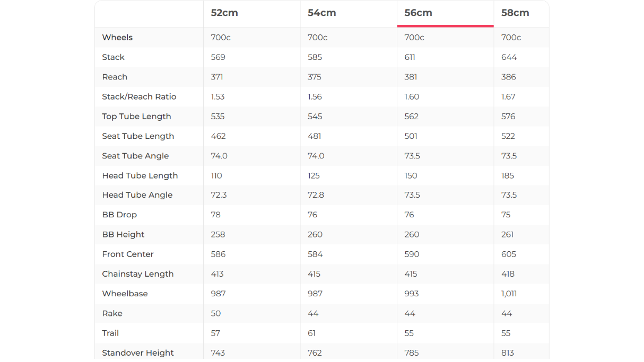Select the 54cm size column header
This screenshot has height=362, width=644.
click(x=321, y=13)
